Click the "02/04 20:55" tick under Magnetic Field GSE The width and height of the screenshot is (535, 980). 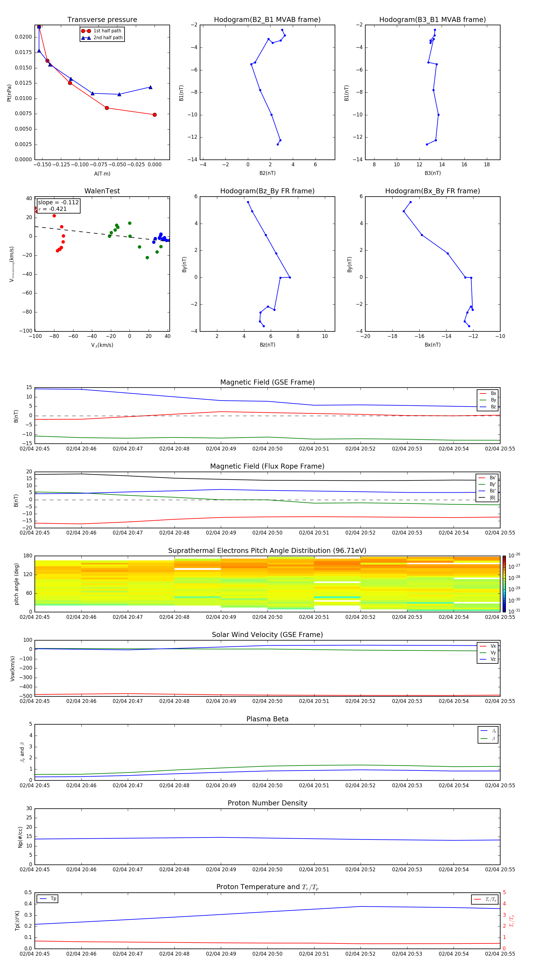pyautogui.click(x=500, y=448)
